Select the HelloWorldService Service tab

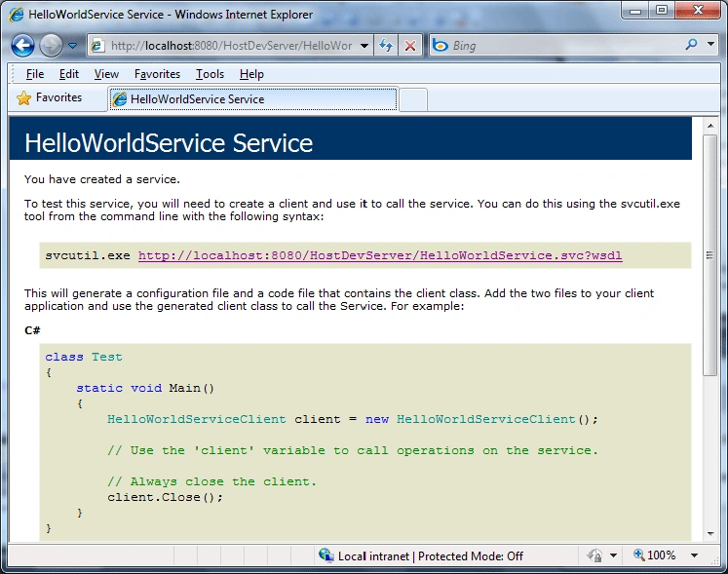pos(253,99)
